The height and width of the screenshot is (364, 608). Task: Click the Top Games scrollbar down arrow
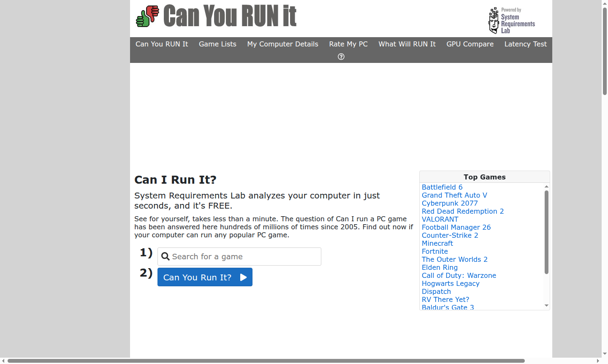(546, 305)
